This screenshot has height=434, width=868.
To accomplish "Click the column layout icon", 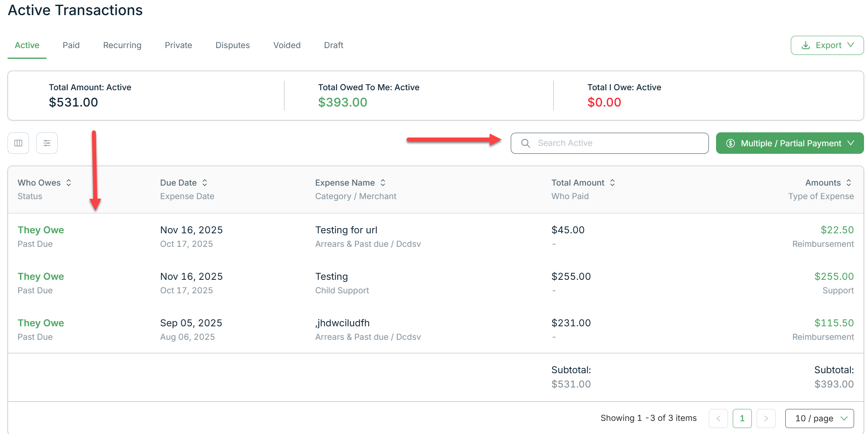I will click(18, 143).
